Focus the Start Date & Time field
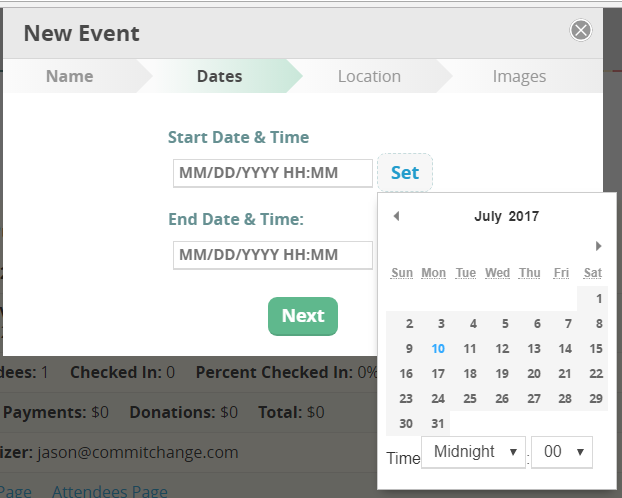The height and width of the screenshot is (498, 622). (270, 173)
